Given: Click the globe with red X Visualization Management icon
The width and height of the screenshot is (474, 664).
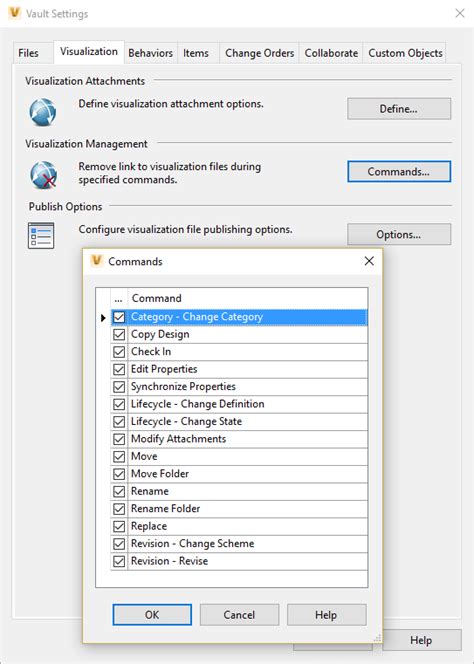Looking at the screenshot, I should pyautogui.click(x=43, y=174).
